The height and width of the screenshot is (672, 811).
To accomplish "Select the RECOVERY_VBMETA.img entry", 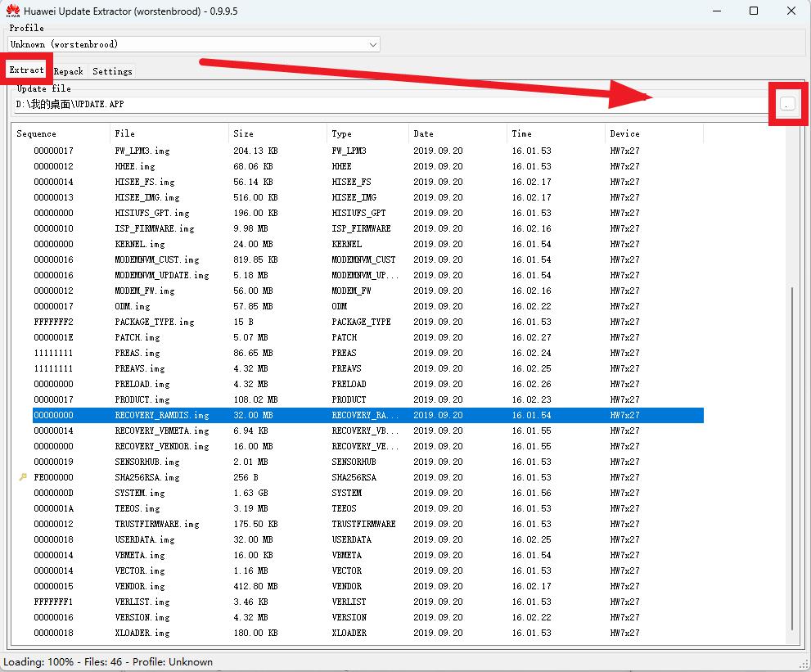I will pyautogui.click(x=367, y=431).
